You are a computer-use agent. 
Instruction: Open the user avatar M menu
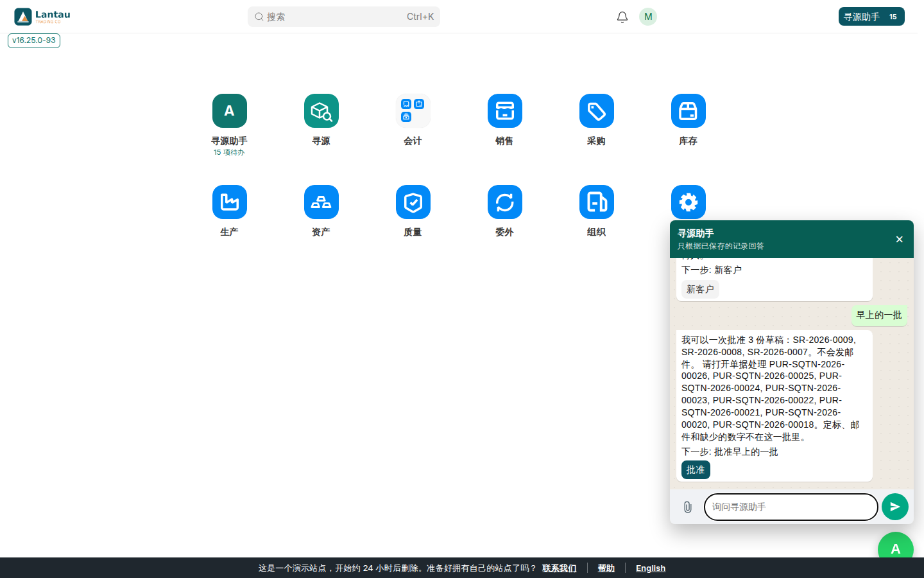[648, 17]
